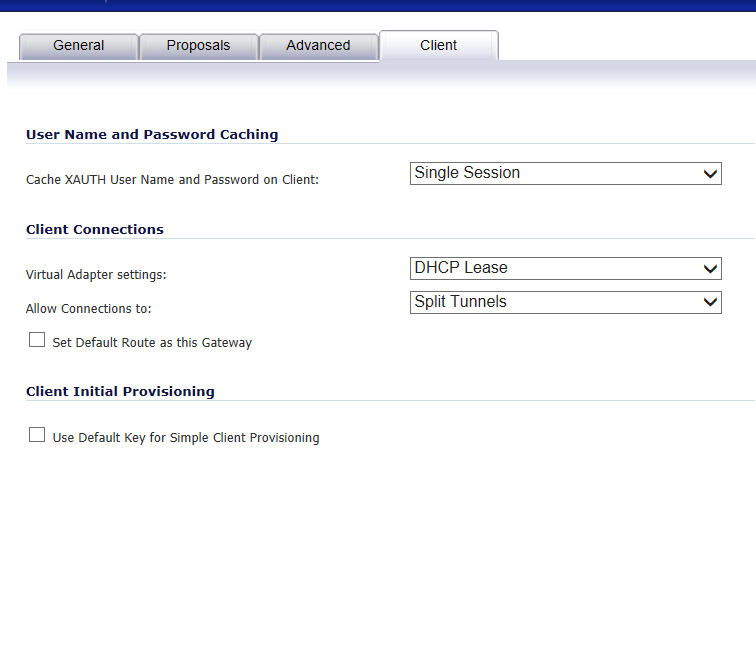Viewport: 756px width, 657px height.
Task: Click the 'User Name and Password Caching' heading
Action: (152, 134)
